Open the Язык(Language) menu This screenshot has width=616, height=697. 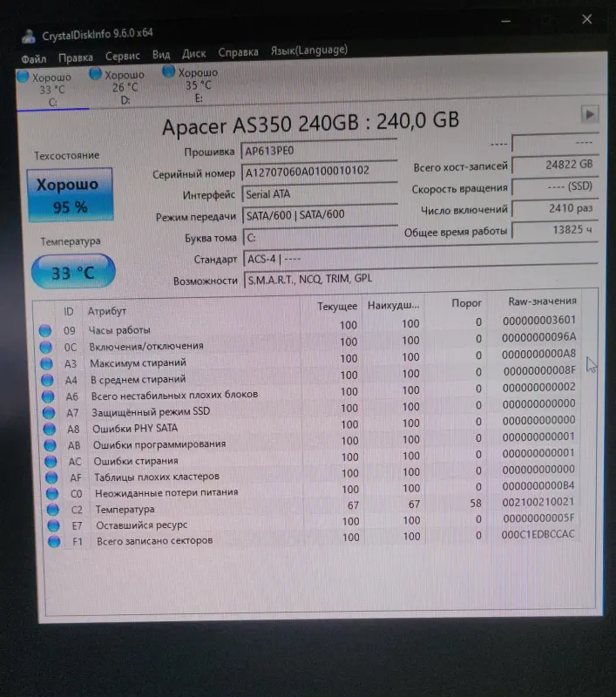[x=309, y=51]
